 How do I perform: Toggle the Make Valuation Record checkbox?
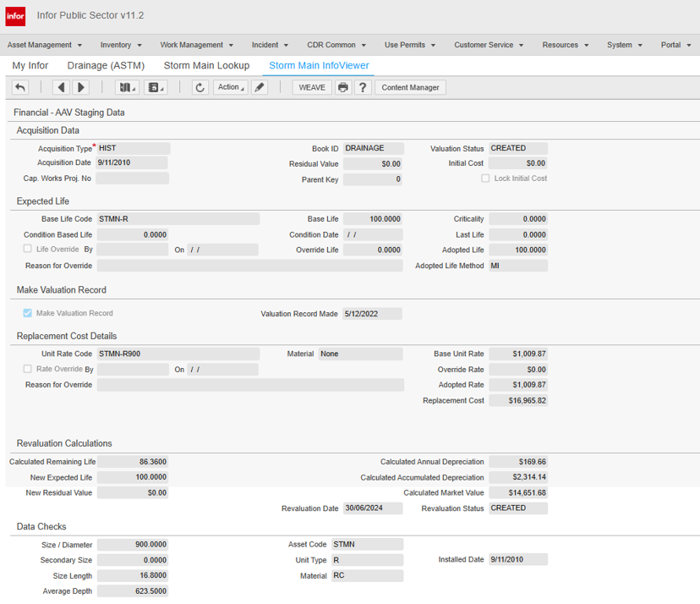28,313
